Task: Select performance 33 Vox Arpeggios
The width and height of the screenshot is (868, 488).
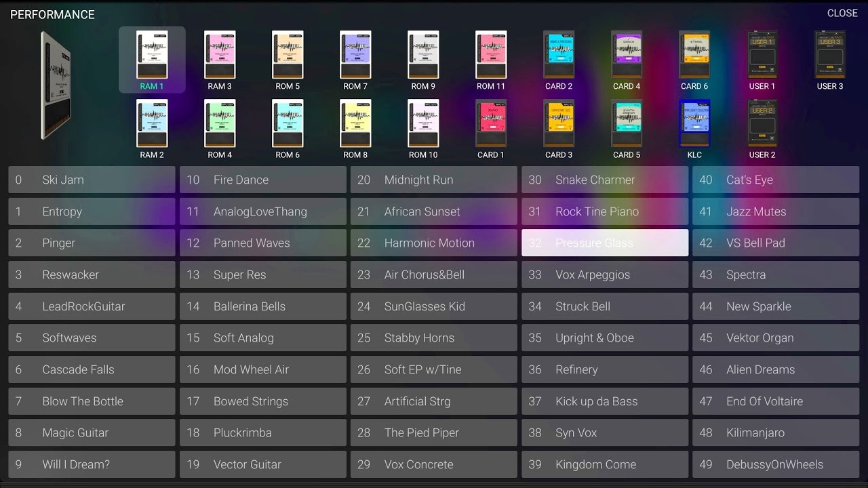Action: [x=605, y=274]
